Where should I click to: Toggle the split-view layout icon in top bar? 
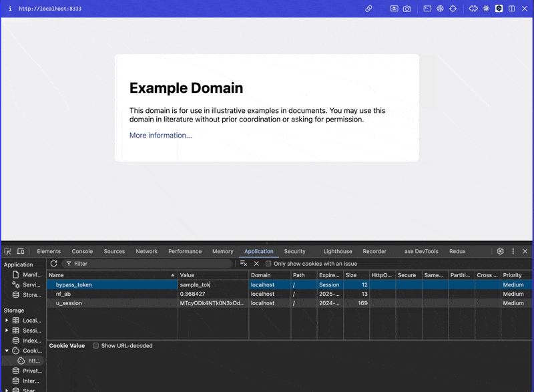click(511, 9)
